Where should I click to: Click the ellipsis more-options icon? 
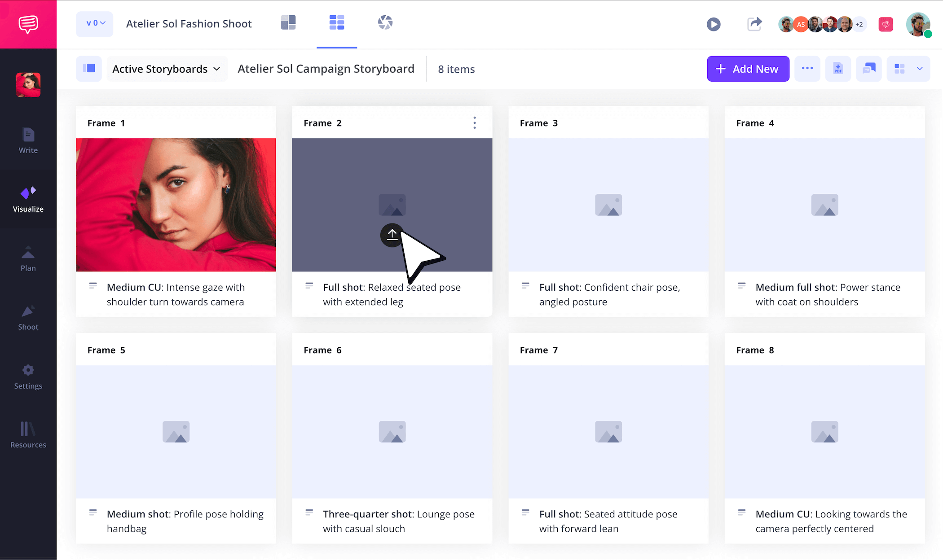pos(807,69)
